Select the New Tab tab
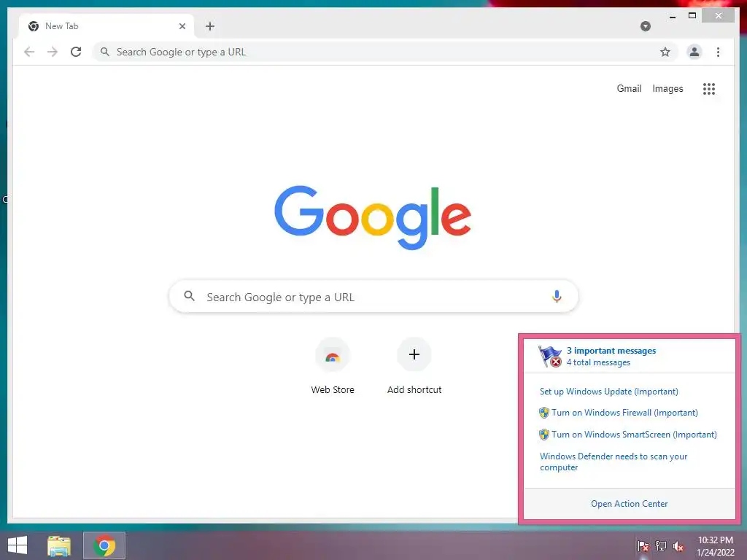This screenshot has width=747, height=560. 107,26
